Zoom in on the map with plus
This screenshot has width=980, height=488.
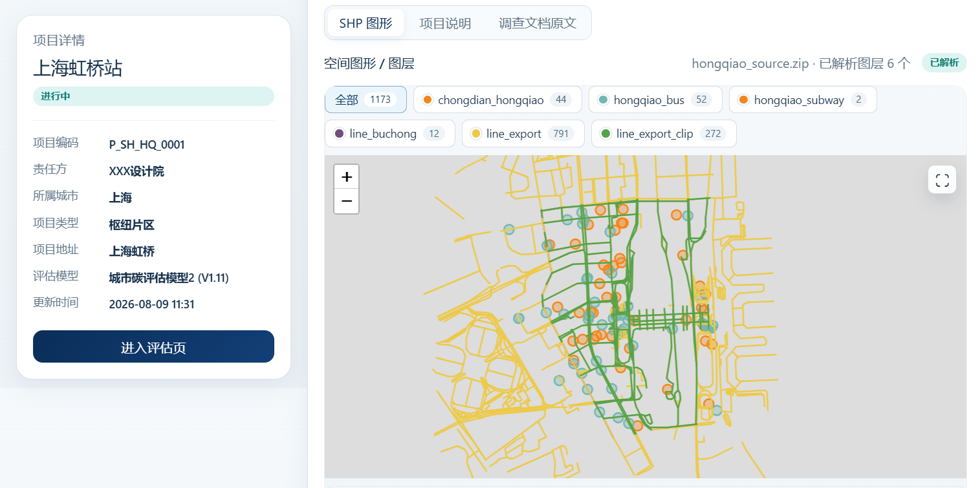click(x=346, y=176)
